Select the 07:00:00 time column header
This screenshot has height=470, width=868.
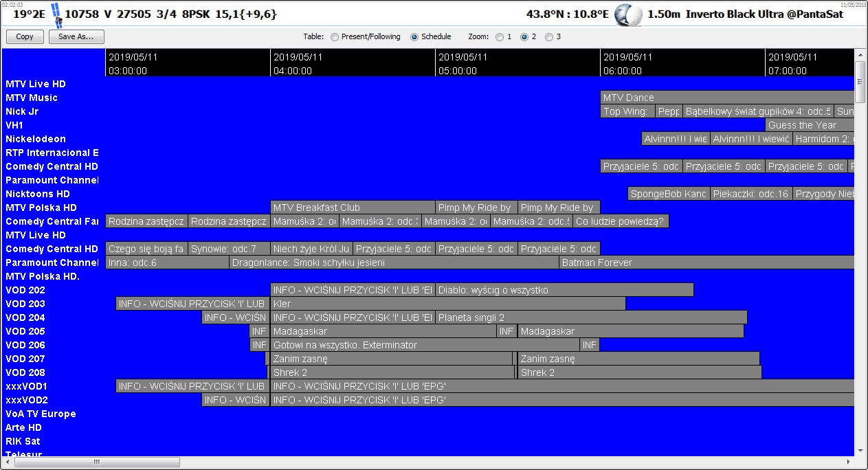tap(810, 63)
